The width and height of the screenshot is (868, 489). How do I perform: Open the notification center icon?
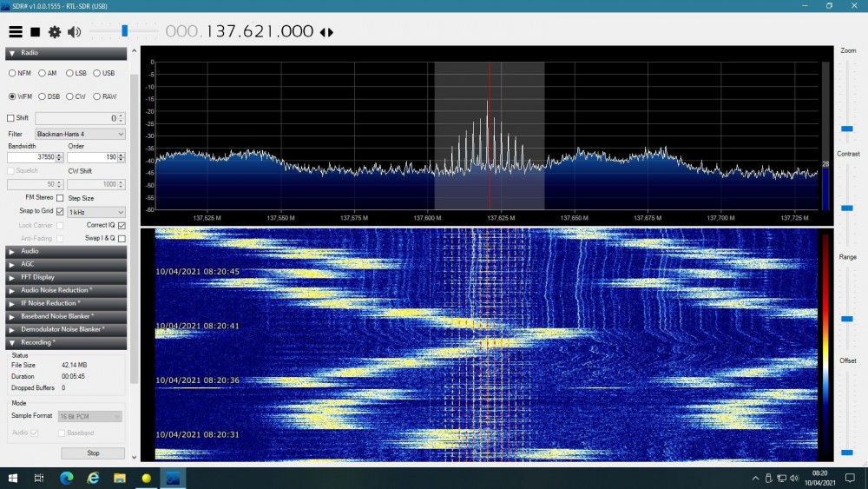851,478
